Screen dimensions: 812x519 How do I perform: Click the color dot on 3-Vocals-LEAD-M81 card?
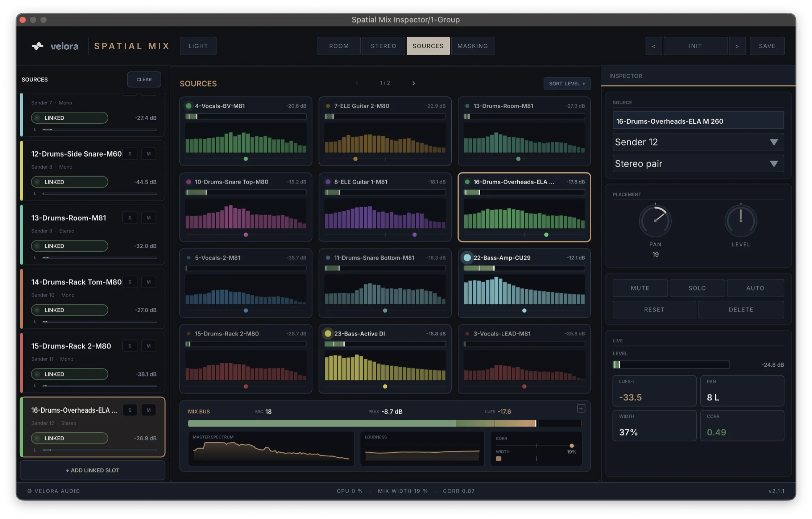[x=467, y=333]
